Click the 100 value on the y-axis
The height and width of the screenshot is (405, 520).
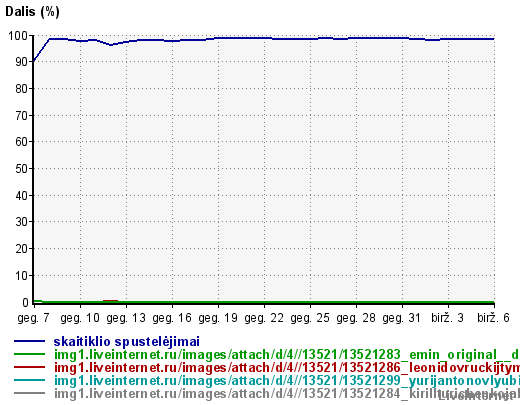(x=18, y=36)
